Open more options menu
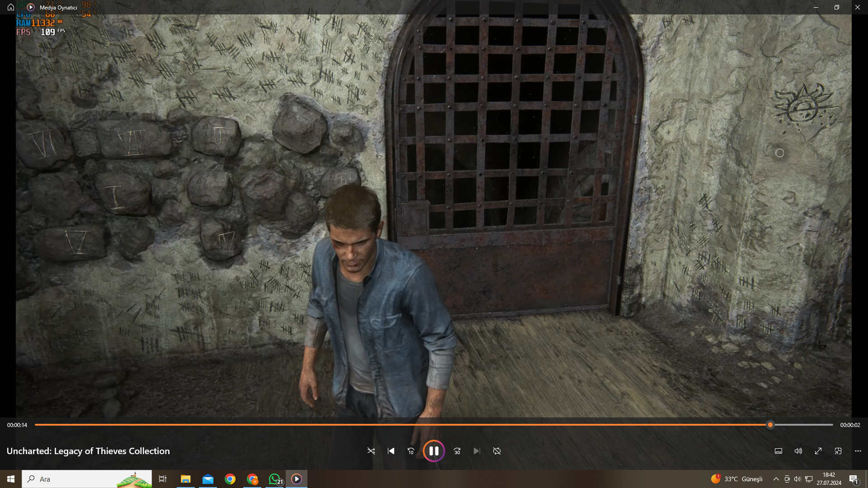868x488 pixels. pyautogui.click(x=858, y=451)
